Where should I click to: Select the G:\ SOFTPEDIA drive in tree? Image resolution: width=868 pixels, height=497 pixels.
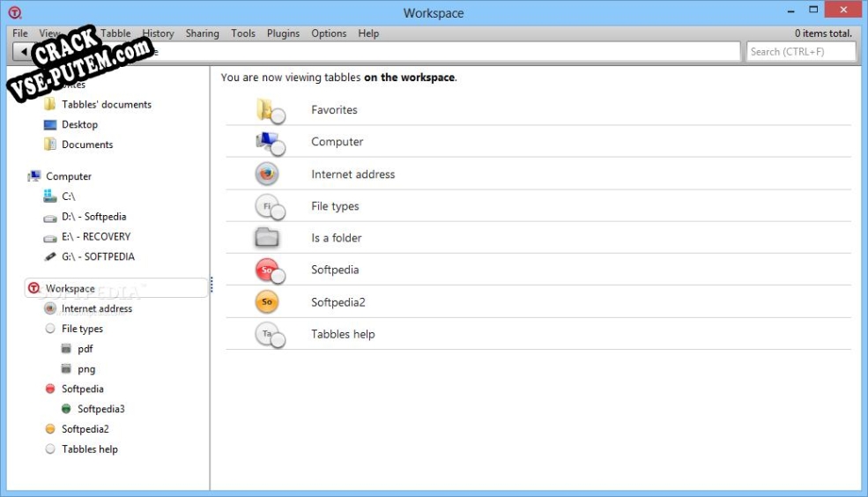tap(89, 256)
